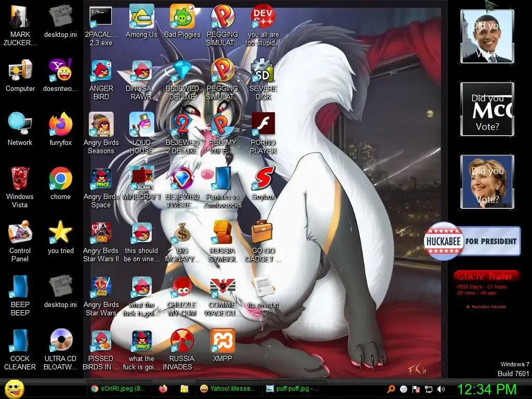
Task: Open the Soybox shortcut
Action: click(x=263, y=183)
